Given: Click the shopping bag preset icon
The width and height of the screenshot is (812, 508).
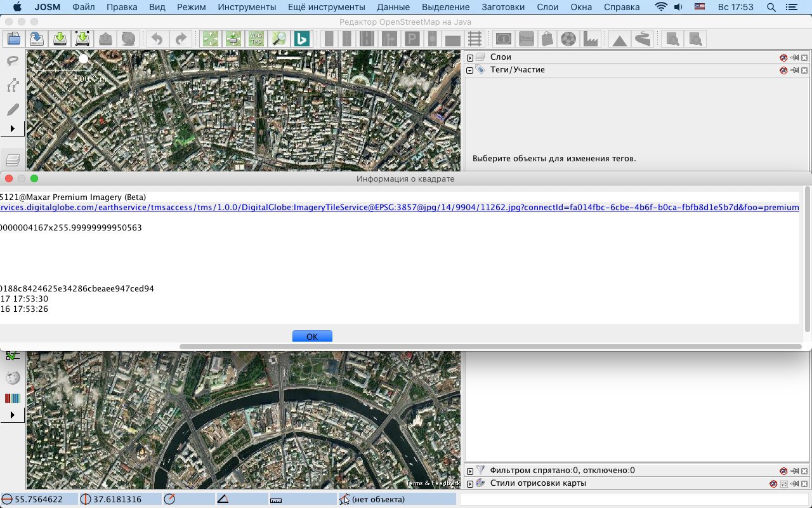Looking at the screenshot, I should (547, 39).
